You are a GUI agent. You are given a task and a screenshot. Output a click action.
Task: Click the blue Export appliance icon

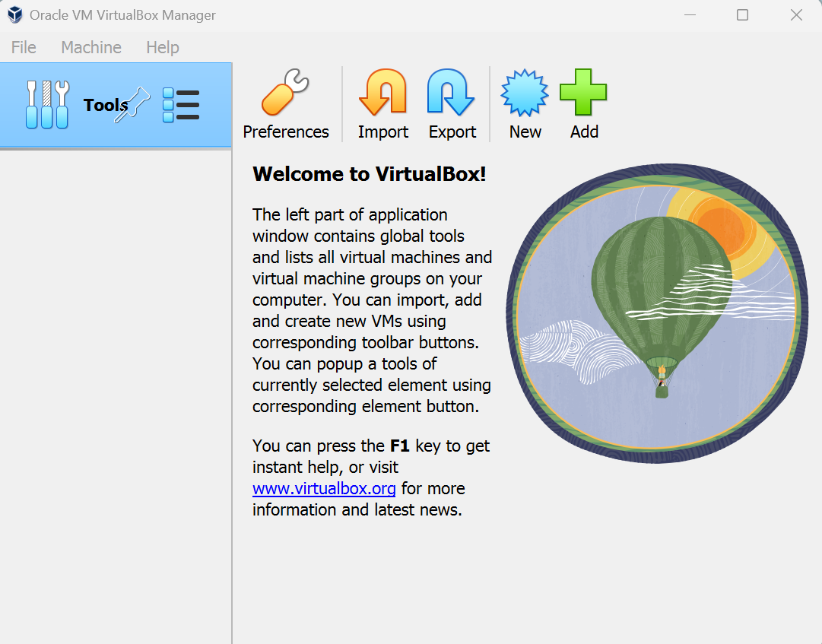tap(451, 93)
